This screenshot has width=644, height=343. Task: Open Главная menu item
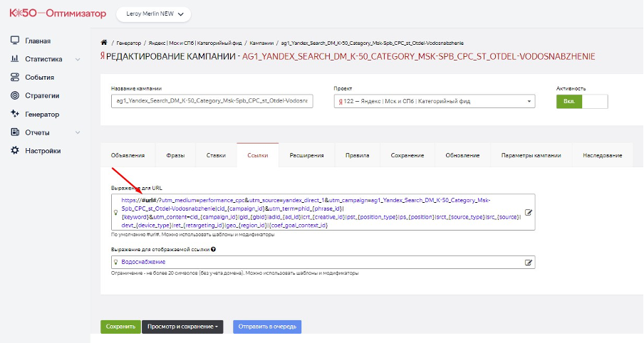coord(38,41)
